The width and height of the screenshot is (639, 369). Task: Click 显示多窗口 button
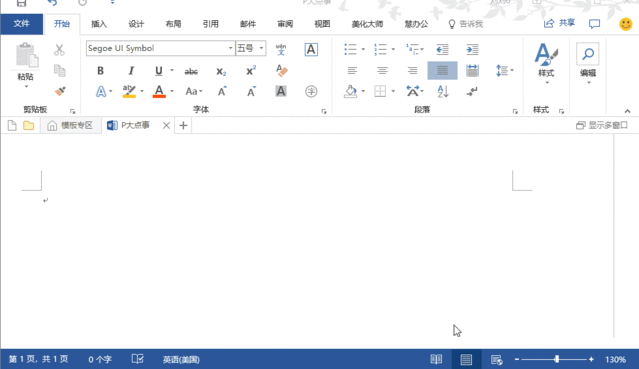pyautogui.click(x=602, y=125)
